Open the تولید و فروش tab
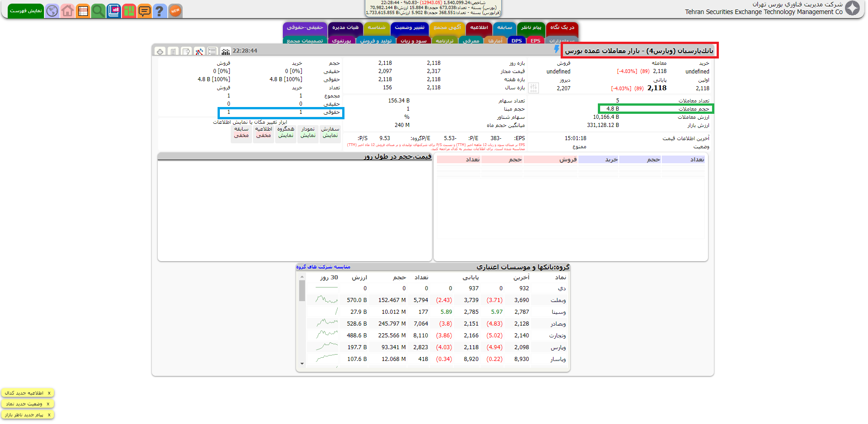Image resolution: width=868 pixels, height=424 pixels. [376, 41]
